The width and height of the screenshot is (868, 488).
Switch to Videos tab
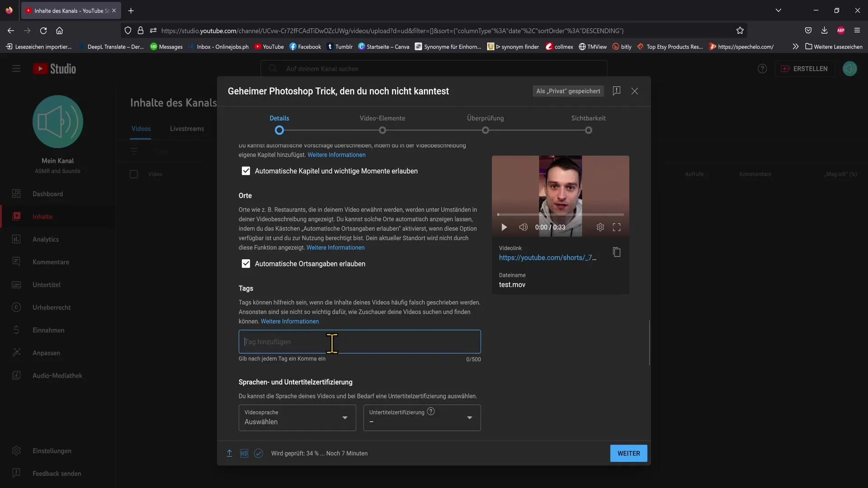click(x=141, y=129)
